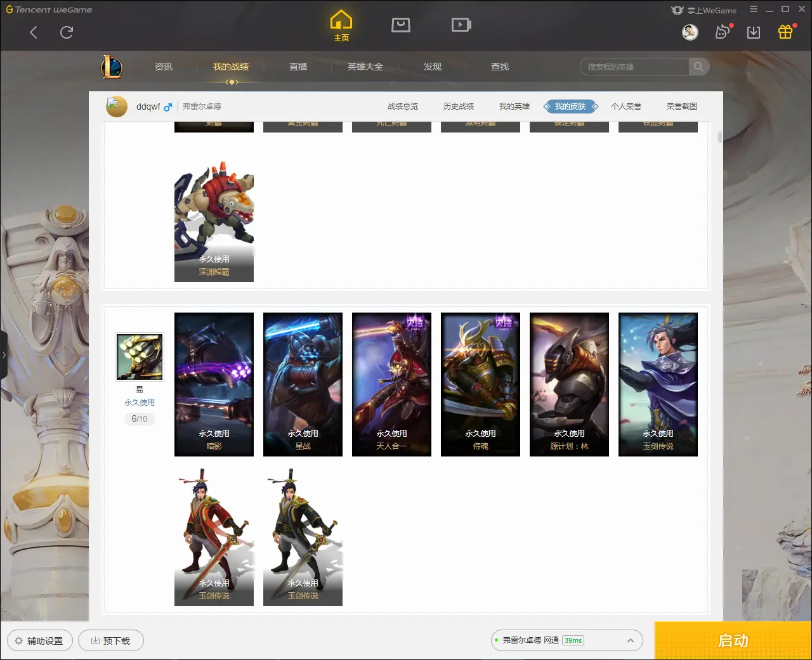
Task: Open the 主页 home icon
Action: tap(341, 25)
